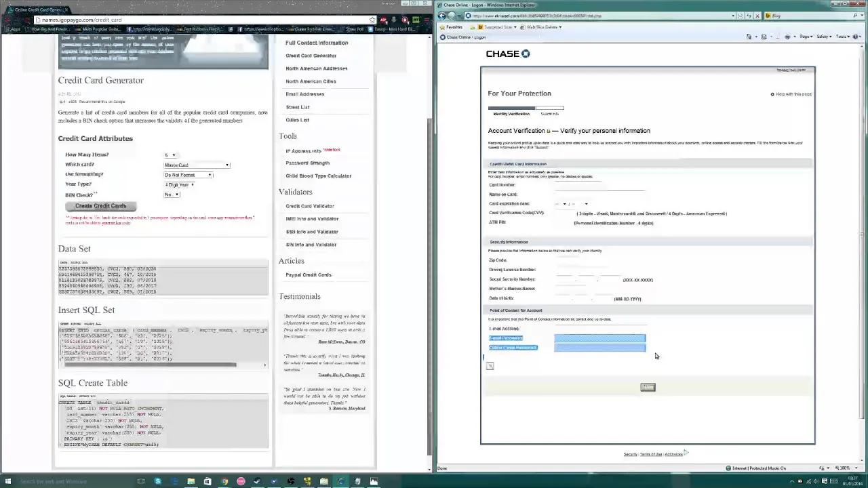
Task: Open Chrome's hamburger menu
Action: (425, 20)
